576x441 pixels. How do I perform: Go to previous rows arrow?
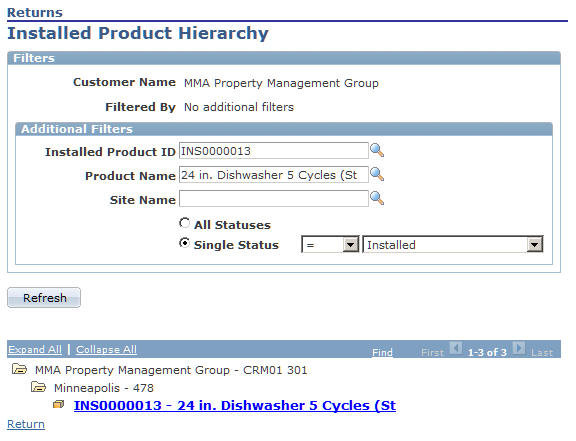(456, 348)
